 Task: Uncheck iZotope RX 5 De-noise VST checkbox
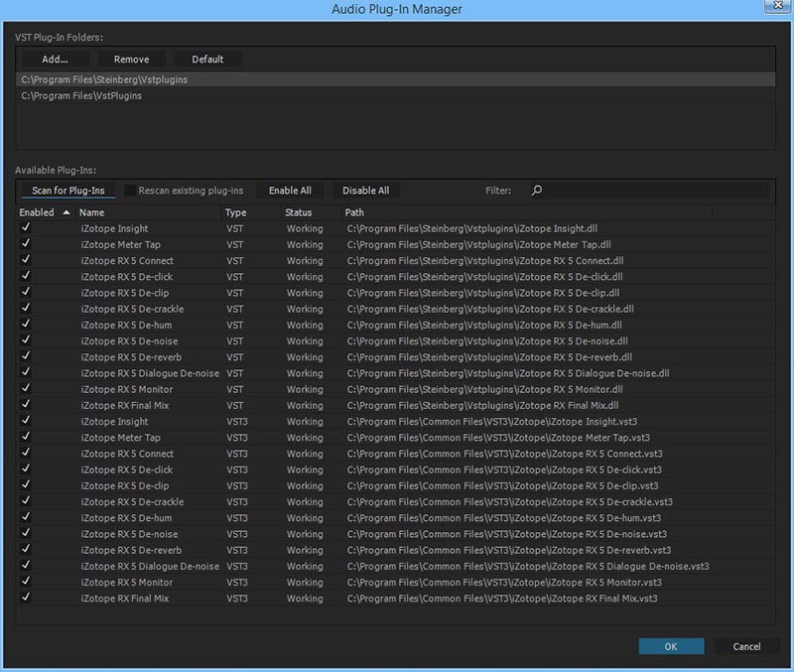[x=26, y=340]
